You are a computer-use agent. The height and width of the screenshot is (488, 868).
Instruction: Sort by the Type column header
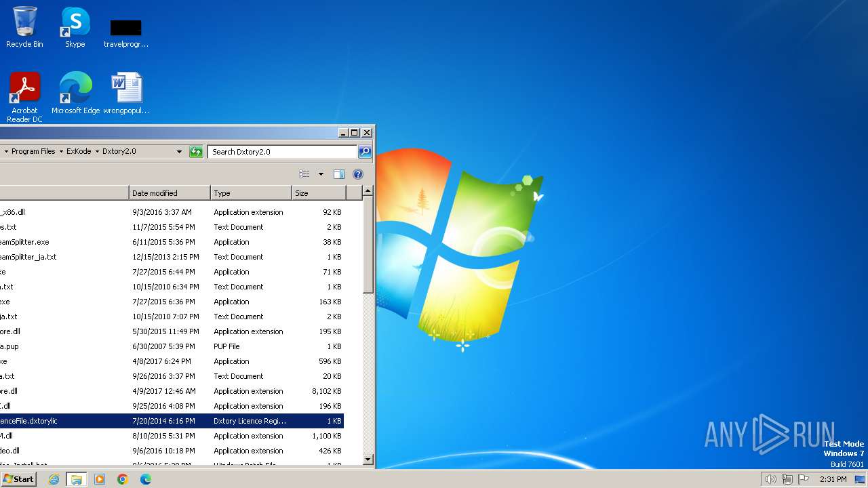251,193
